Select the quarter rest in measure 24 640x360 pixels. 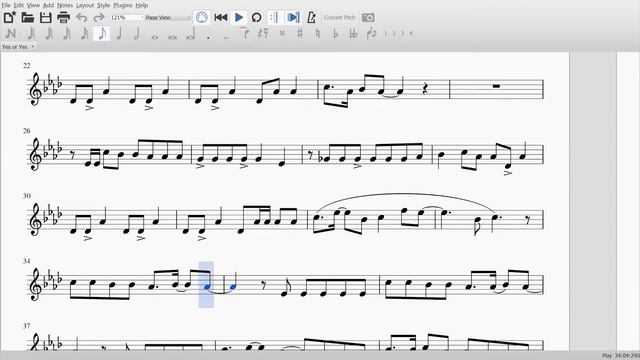(425, 89)
